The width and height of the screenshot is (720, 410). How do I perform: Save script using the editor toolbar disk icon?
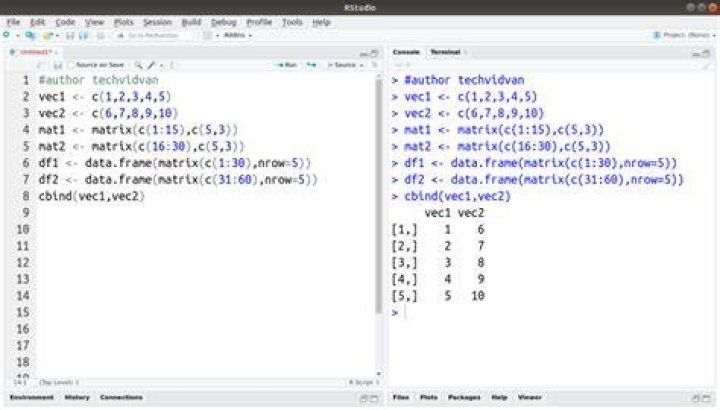[x=58, y=65]
